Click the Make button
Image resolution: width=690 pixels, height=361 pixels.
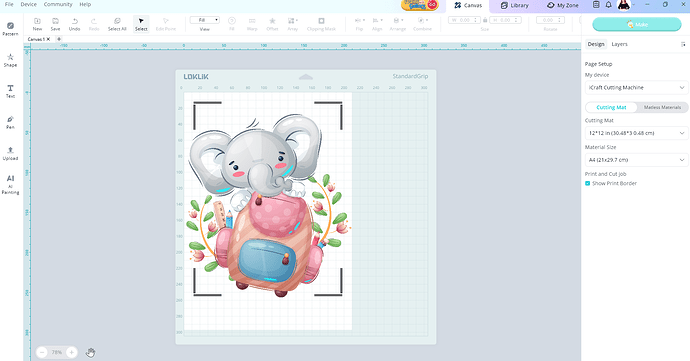[x=637, y=25]
